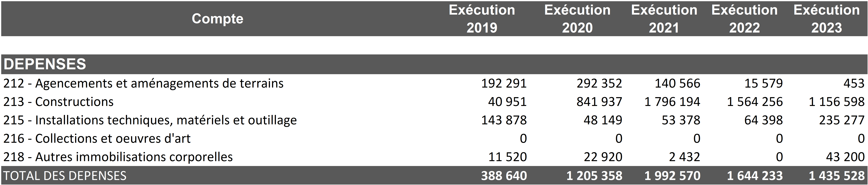
Task: Select the 2019 value 192 291
Action: 504,83
